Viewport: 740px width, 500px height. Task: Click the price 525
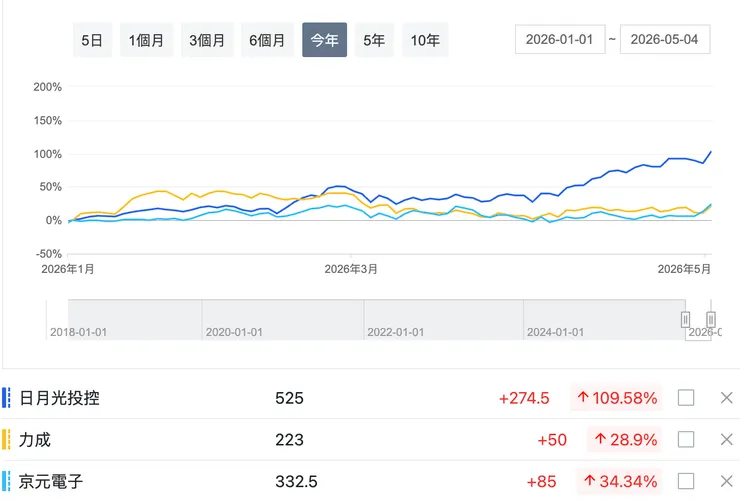coord(289,398)
